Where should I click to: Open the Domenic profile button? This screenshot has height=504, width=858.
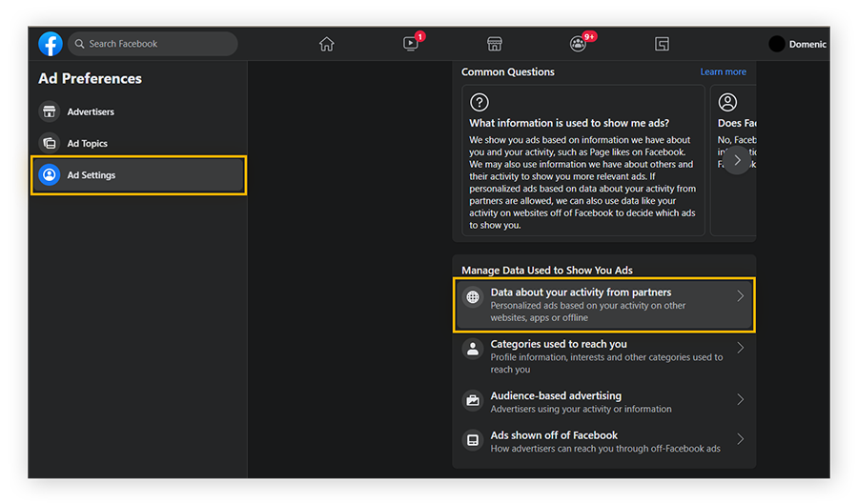tap(798, 44)
